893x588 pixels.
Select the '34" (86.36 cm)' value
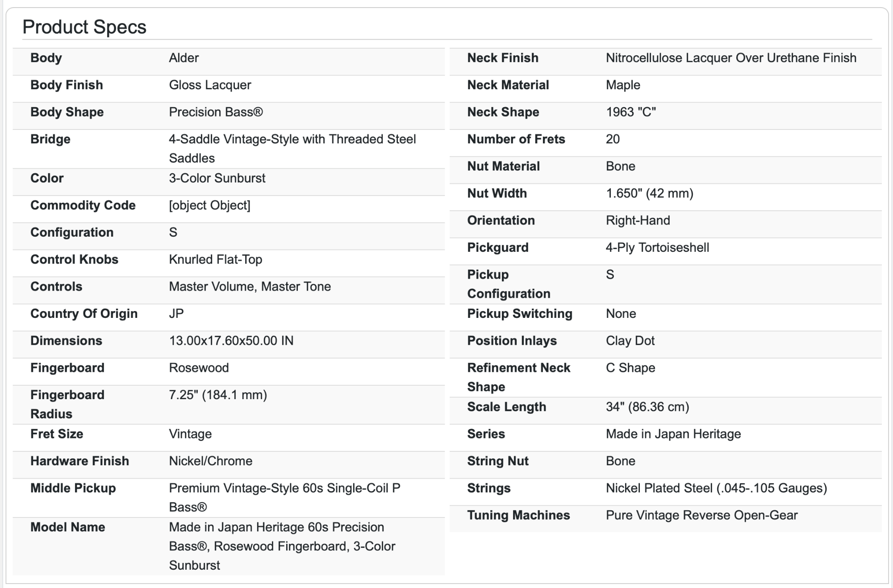coord(647,407)
